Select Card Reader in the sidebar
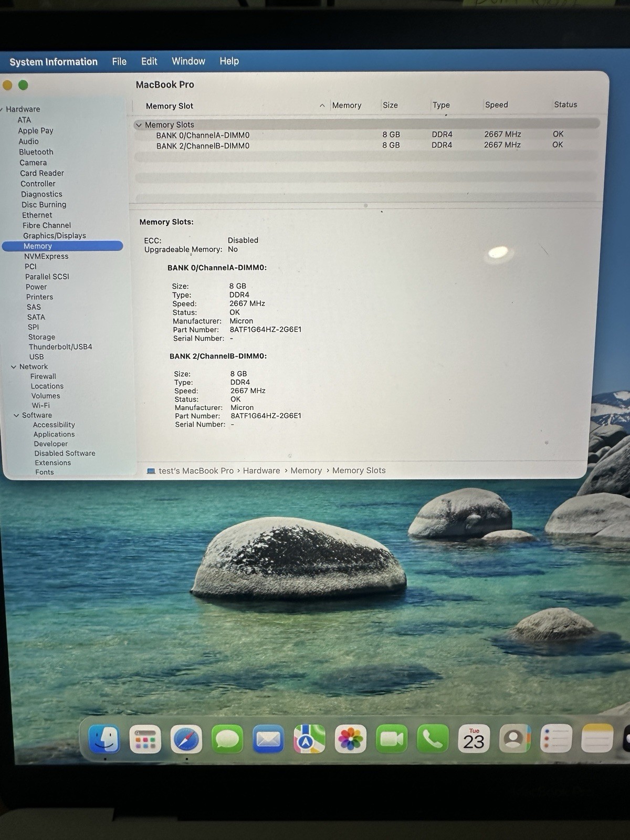This screenshot has height=840, width=630. coord(42,173)
